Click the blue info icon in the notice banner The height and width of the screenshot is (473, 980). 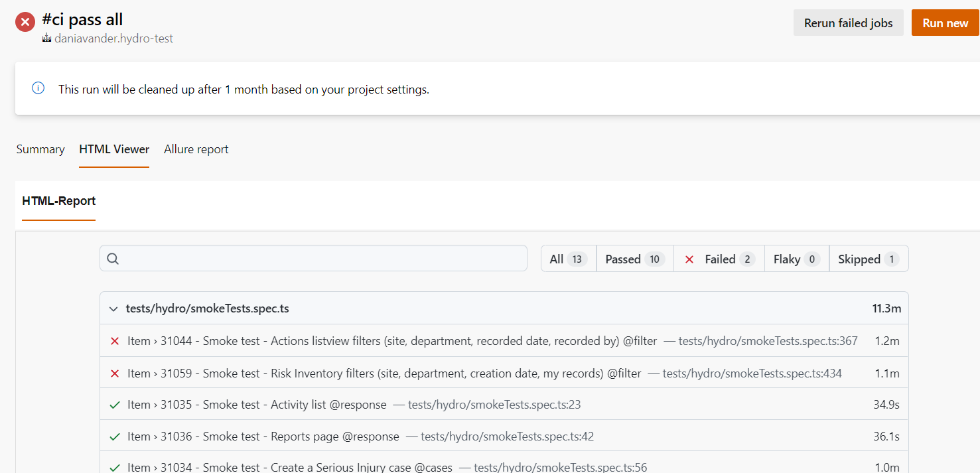38,89
